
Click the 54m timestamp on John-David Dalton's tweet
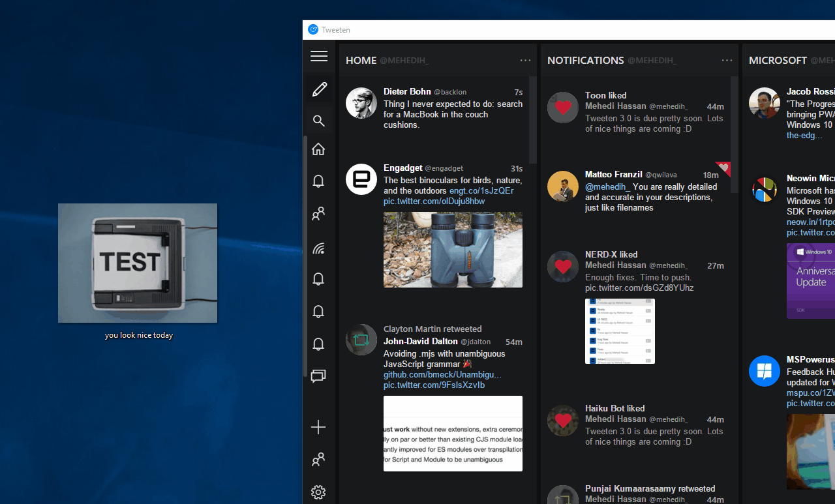(514, 342)
